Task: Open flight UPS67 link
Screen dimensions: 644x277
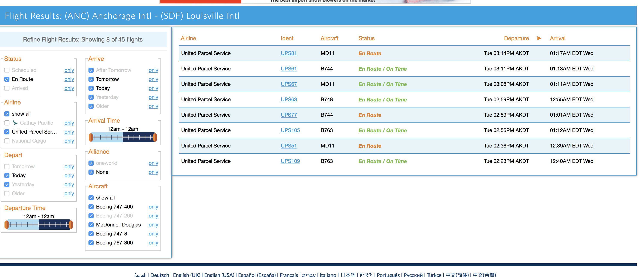Action: tap(289, 84)
